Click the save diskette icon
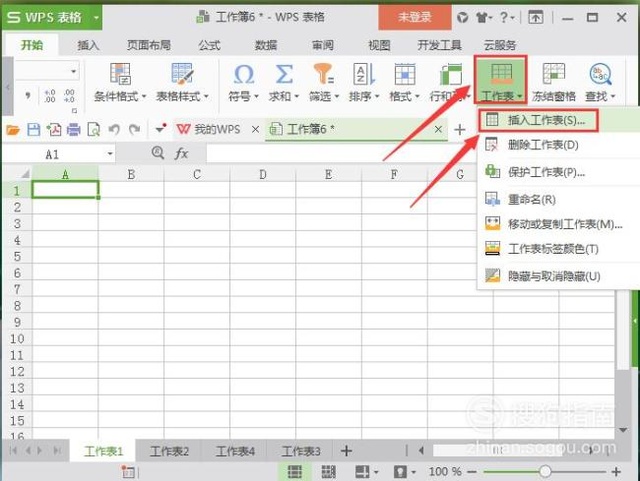This screenshot has width=640, height=481. pos(33,130)
